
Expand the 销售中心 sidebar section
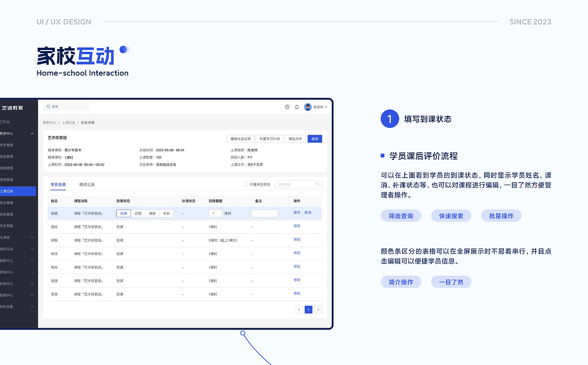32,260
